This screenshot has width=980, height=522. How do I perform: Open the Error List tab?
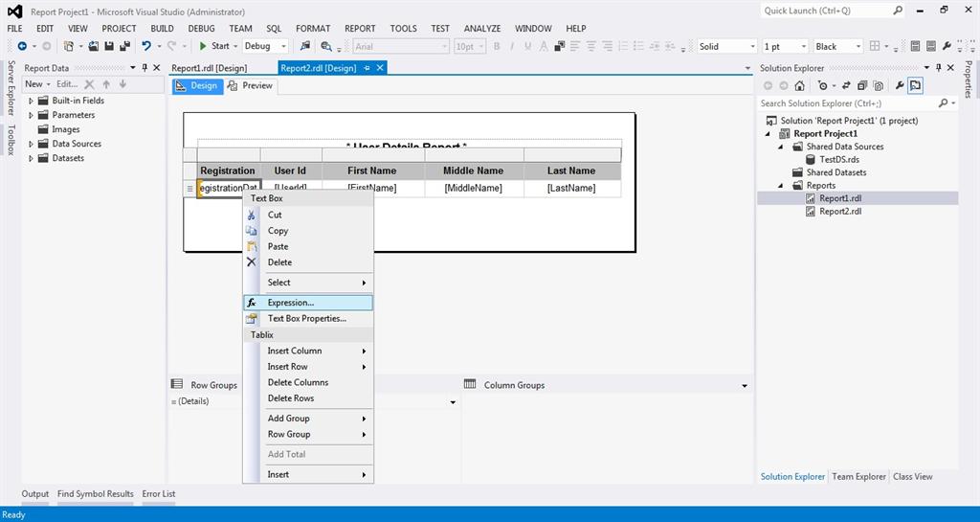(x=159, y=494)
